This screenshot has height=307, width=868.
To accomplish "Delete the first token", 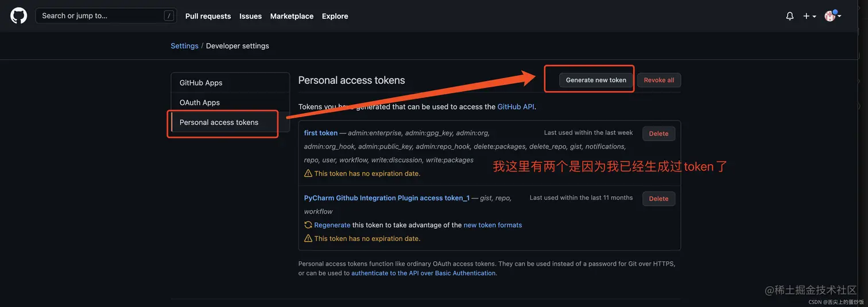I will pos(658,134).
